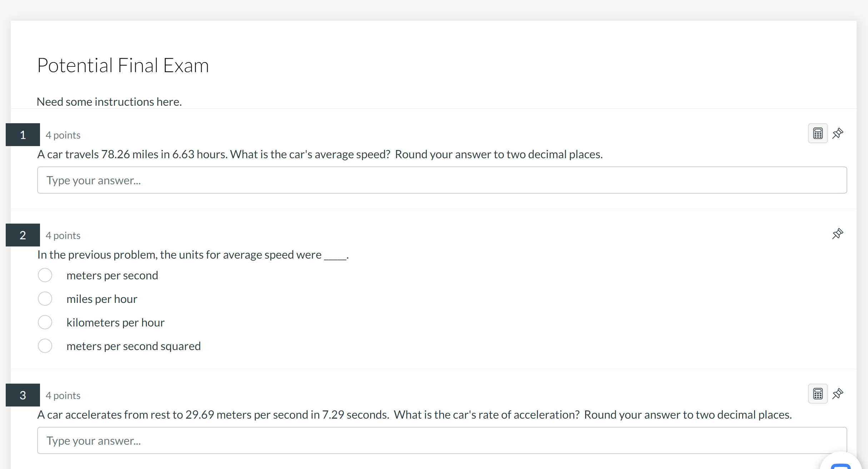
Task: Open the calculator for question 1
Action: tap(818, 134)
